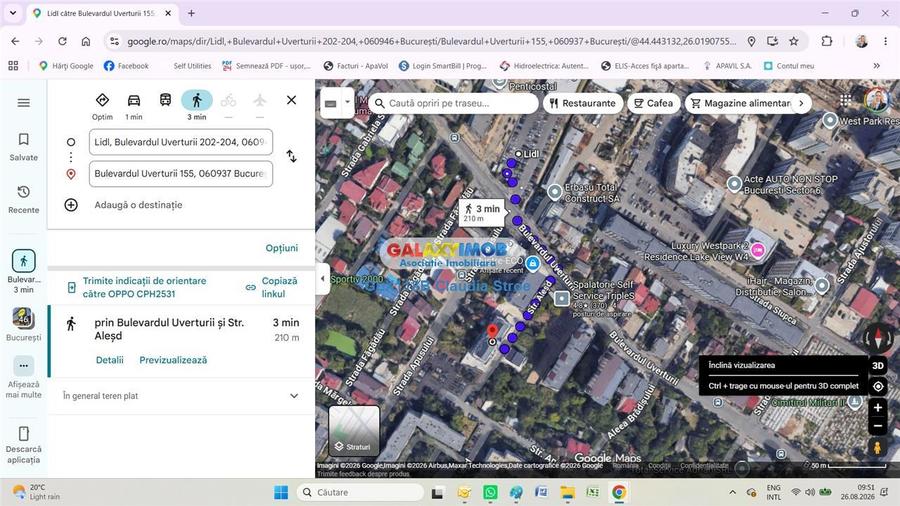Send directions to OPPO CPH2531
This screenshot has height=506, width=900.
click(x=144, y=287)
